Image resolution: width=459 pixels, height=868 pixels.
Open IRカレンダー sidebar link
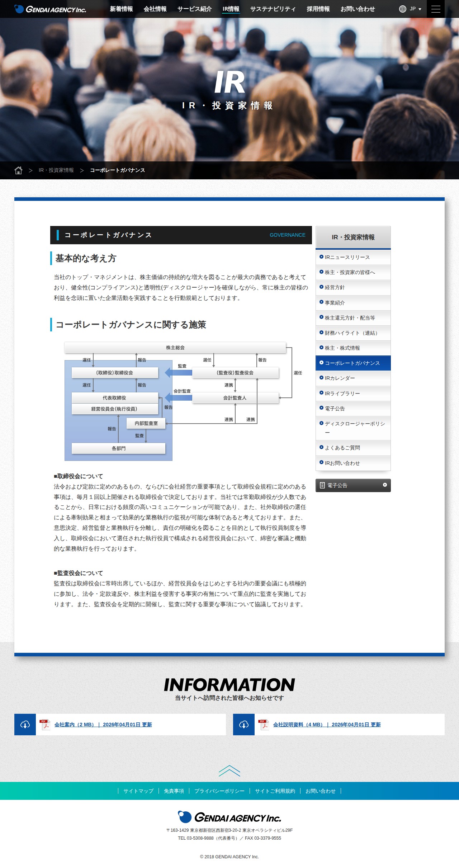(353, 378)
